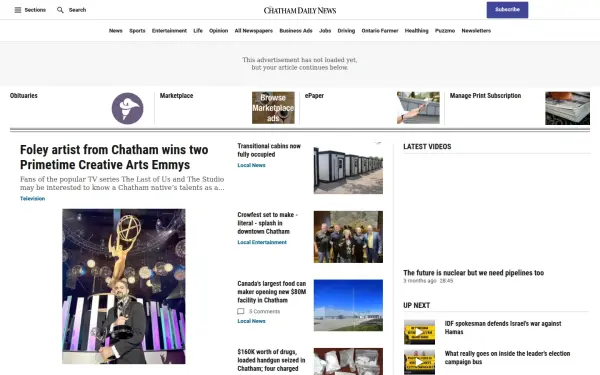Open the Puzzmo menu item
This screenshot has width=600, height=375.
point(445,31)
